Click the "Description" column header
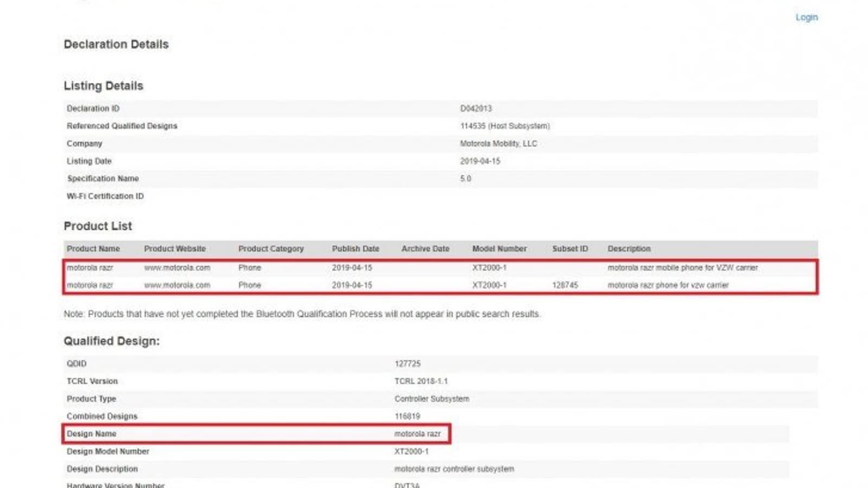Screen dimensions: 868x488 tap(629, 249)
